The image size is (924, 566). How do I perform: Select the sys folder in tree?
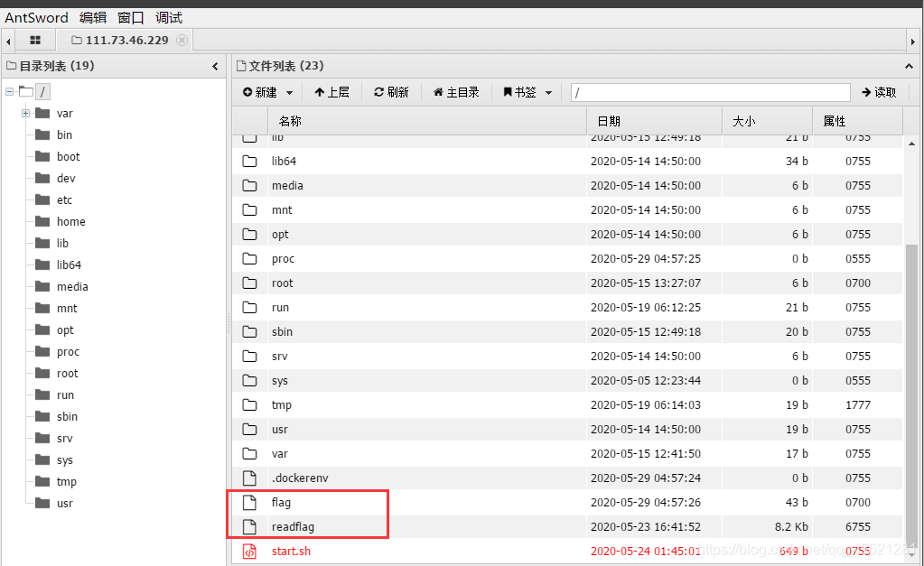(64, 460)
